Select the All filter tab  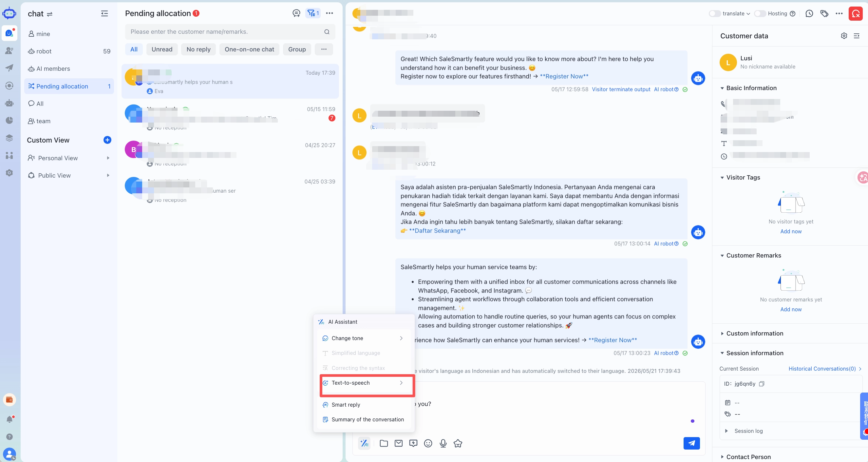pos(134,49)
